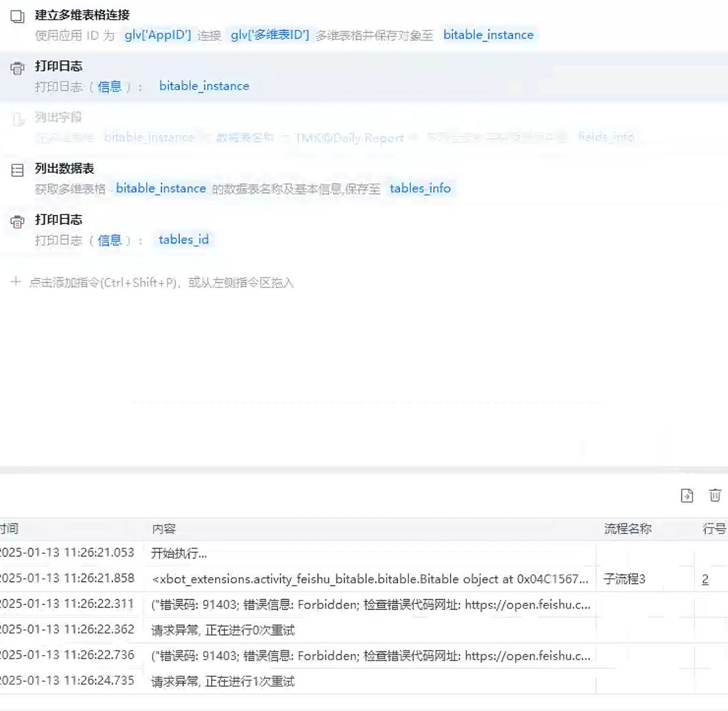
Task: Select the 正在进行1次重试 log entry
Action: click(223, 681)
